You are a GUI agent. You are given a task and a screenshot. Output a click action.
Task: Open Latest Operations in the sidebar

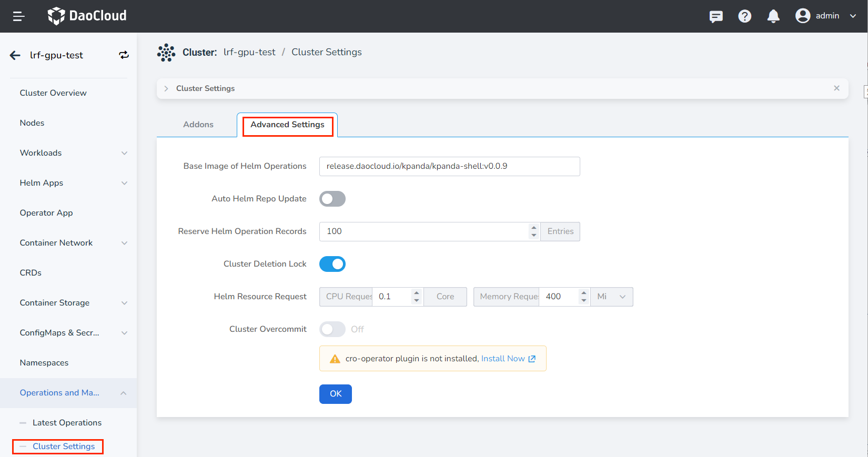(x=67, y=423)
